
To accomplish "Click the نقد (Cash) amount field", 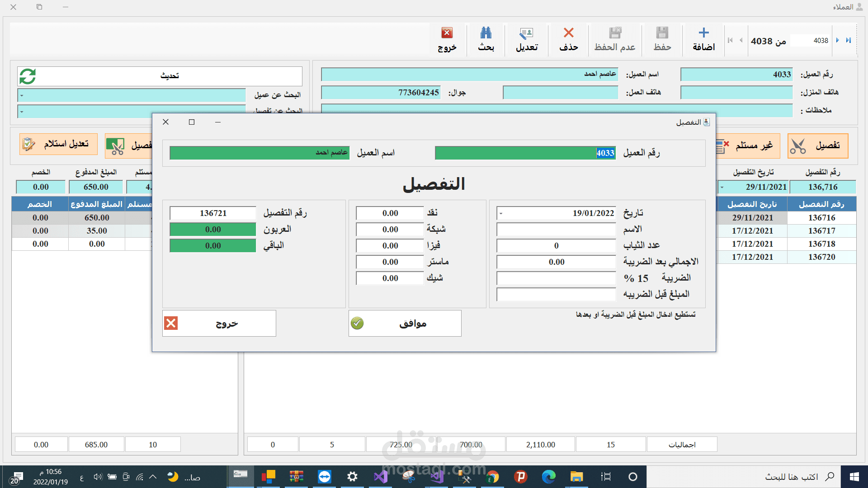I will [x=390, y=213].
